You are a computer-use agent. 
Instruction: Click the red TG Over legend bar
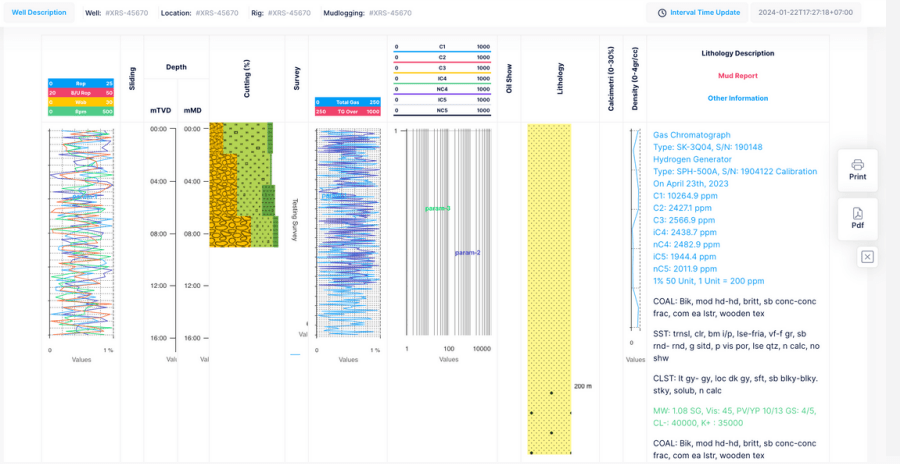(347, 112)
